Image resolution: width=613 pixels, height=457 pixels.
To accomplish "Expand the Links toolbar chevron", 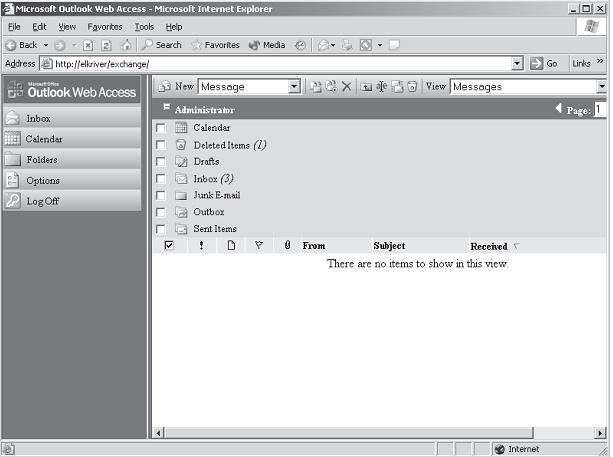I will (600, 61).
